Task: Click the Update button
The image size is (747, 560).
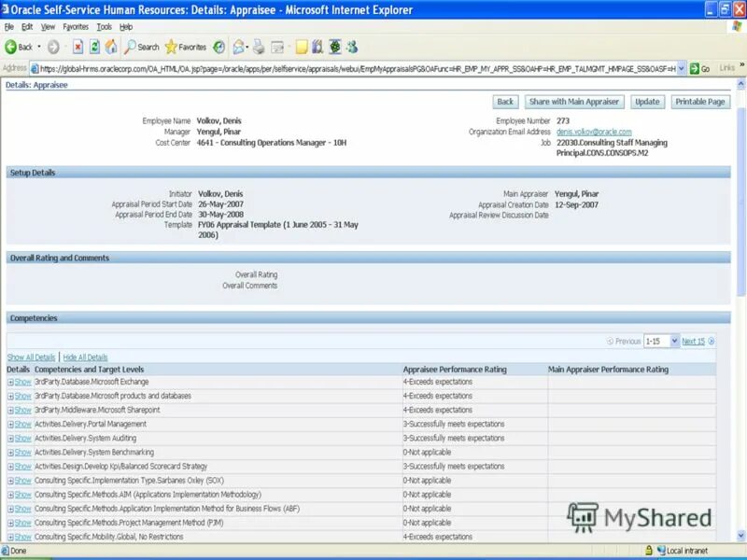Action: click(647, 102)
